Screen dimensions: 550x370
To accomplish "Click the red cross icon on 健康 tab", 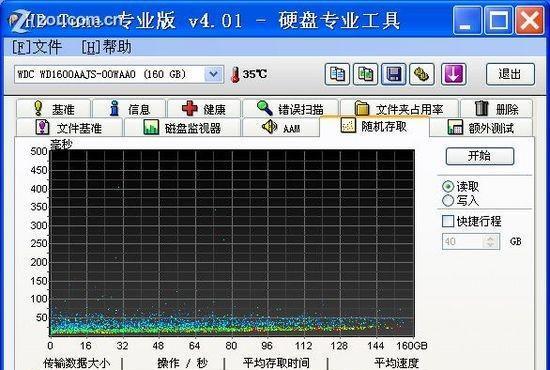I will point(190,108).
